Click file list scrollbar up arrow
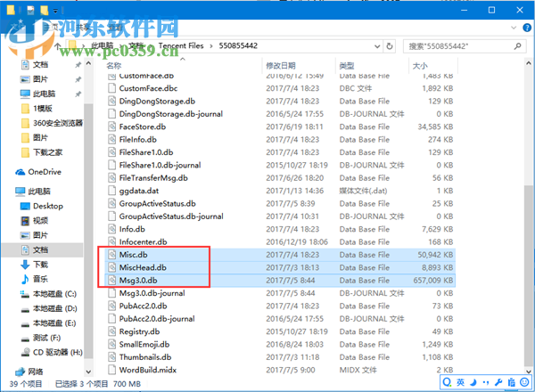 (529, 63)
